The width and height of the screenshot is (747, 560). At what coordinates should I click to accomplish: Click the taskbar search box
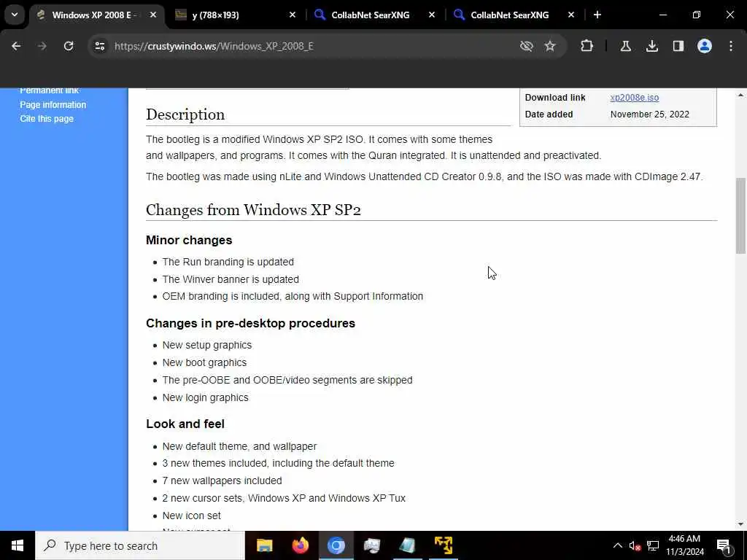140,545
